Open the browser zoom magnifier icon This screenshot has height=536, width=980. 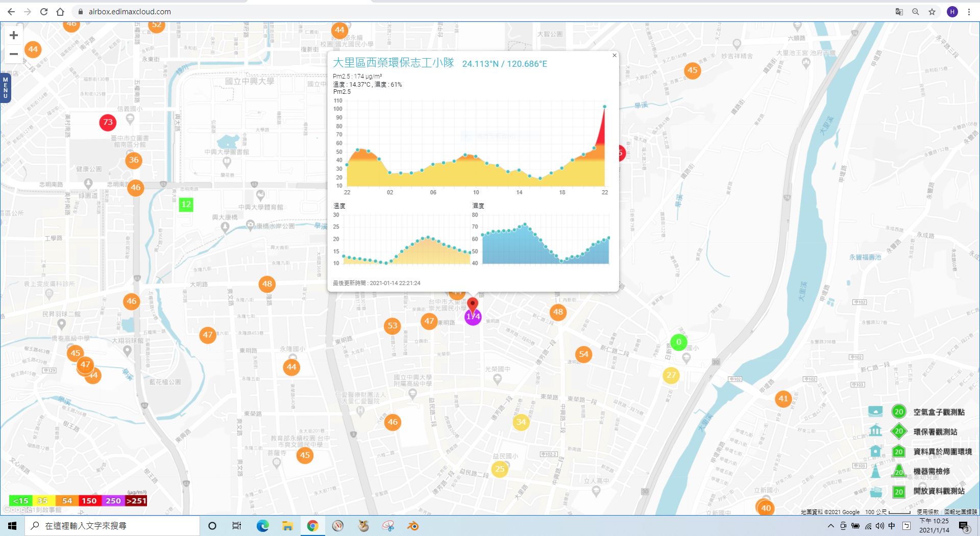916,12
